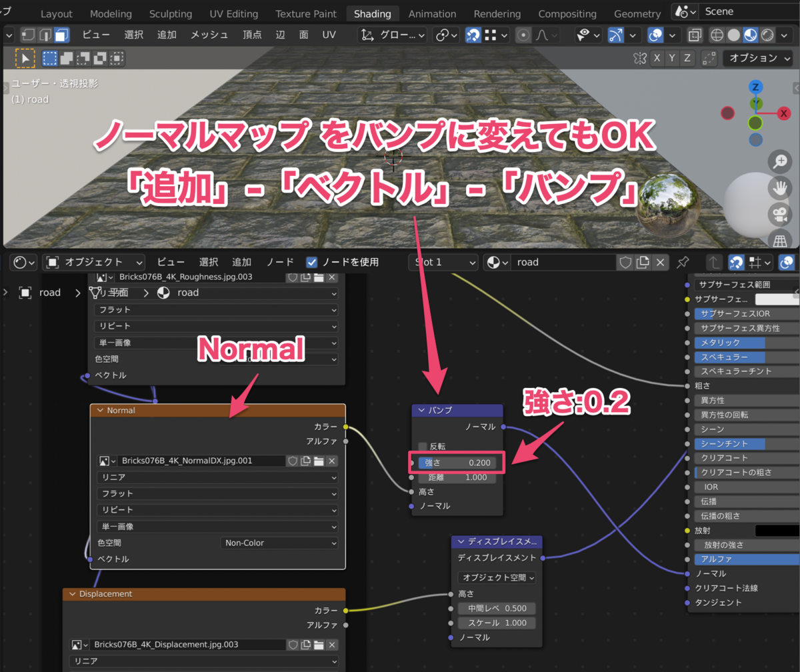Click the オプション button in the viewport
Image resolution: width=800 pixels, height=672 pixels.
[x=757, y=58]
